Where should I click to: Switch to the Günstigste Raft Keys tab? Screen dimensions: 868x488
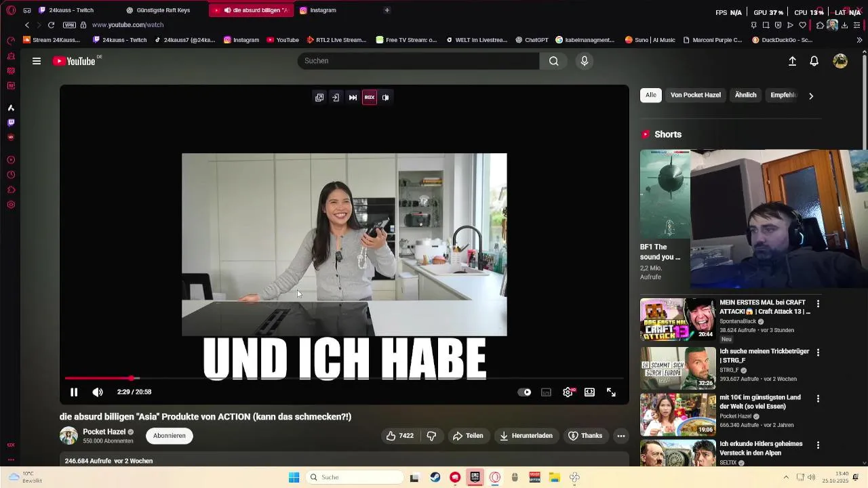point(163,10)
